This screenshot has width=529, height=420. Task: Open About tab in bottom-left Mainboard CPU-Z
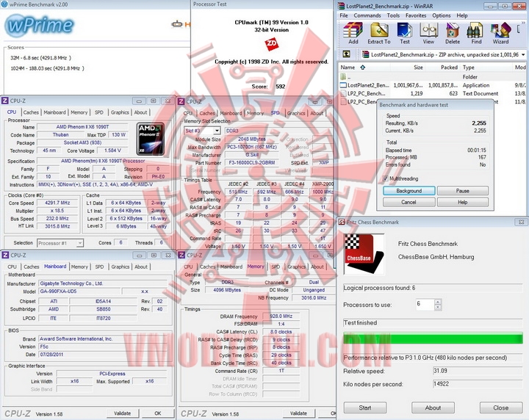click(140, 267)
